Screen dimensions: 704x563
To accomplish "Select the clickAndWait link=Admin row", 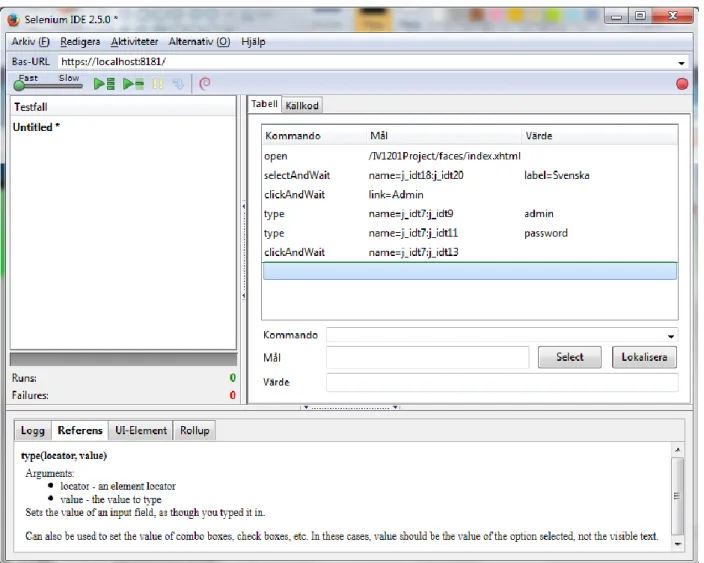I will tap(470, 195).
